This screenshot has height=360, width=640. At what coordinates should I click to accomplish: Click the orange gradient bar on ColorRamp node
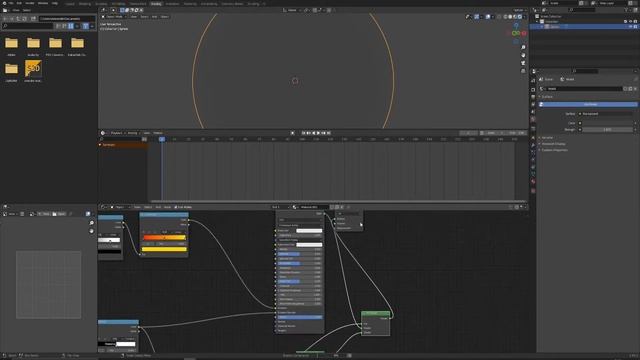tap(164, 238)
